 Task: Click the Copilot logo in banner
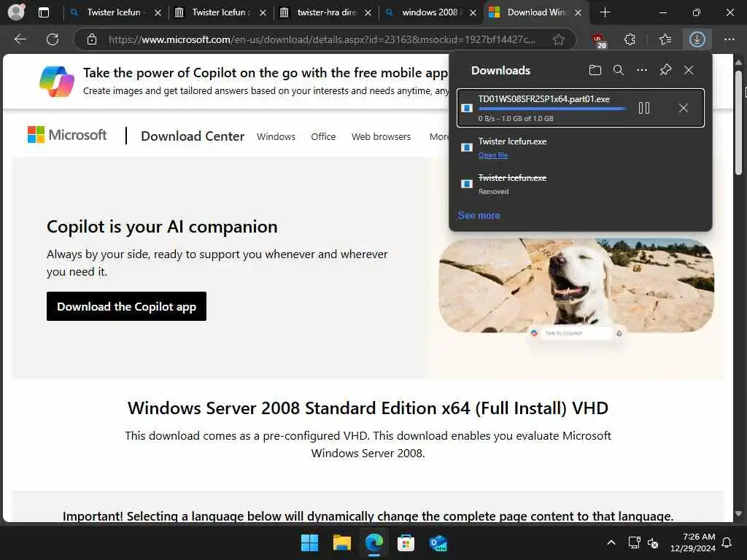click(57, 82)
